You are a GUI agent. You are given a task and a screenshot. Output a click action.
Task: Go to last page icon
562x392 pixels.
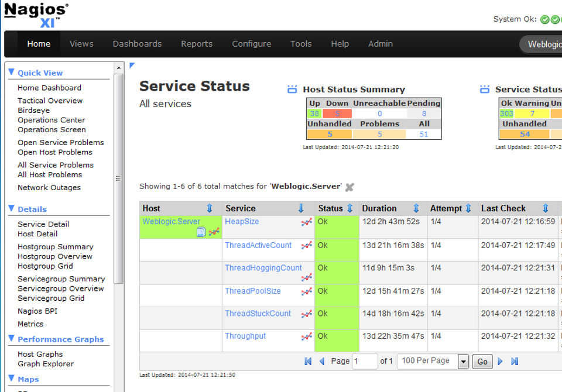pyautogui.click(x=515, y=361)
